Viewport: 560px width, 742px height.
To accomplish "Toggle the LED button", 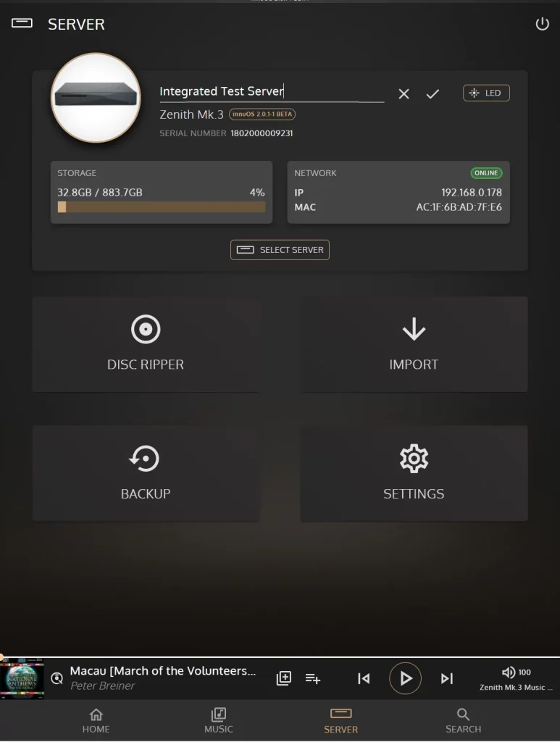I will pos(486,93).
